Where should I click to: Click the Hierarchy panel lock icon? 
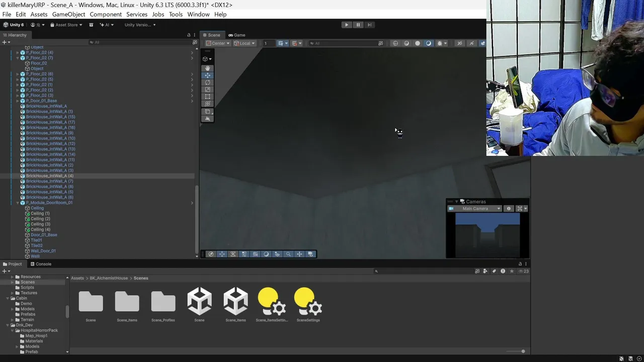(189, 35)
